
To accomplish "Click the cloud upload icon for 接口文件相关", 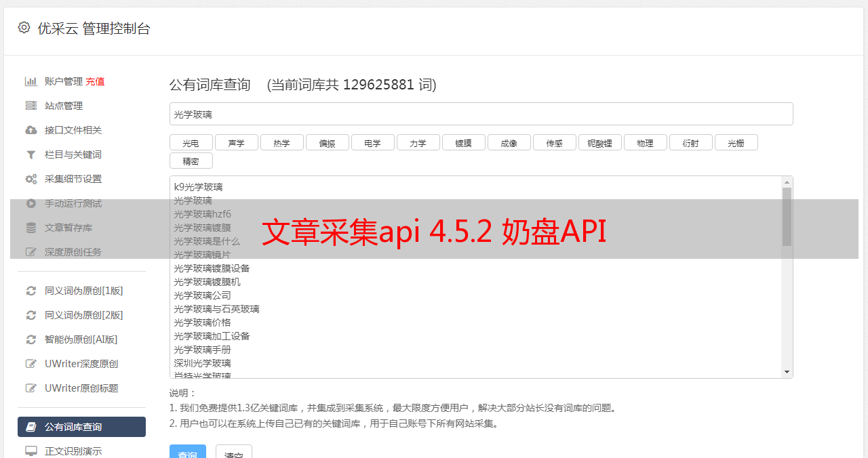I will click(31, 130).
